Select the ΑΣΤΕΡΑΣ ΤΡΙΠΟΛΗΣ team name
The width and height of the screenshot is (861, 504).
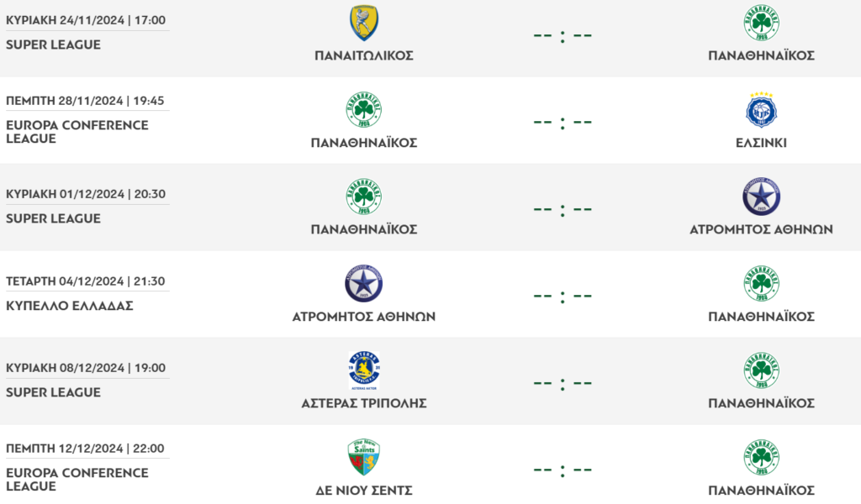coord(364,403)
